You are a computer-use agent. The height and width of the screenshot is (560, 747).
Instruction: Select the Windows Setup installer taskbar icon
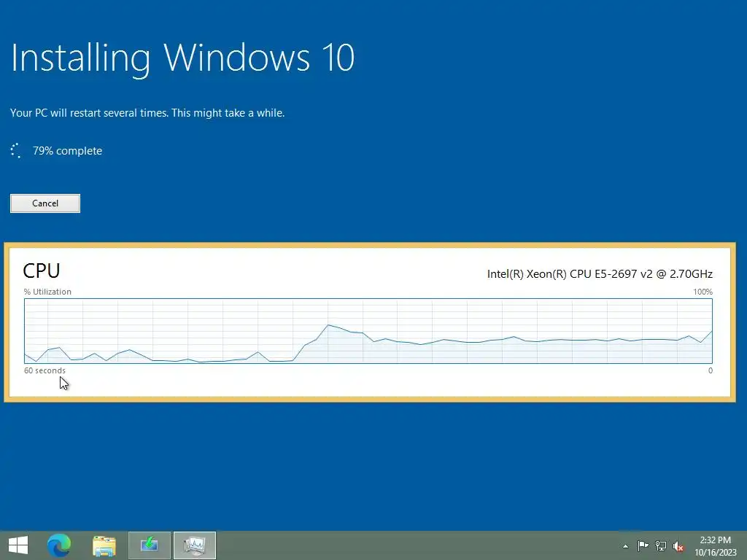tap(149, 545)
